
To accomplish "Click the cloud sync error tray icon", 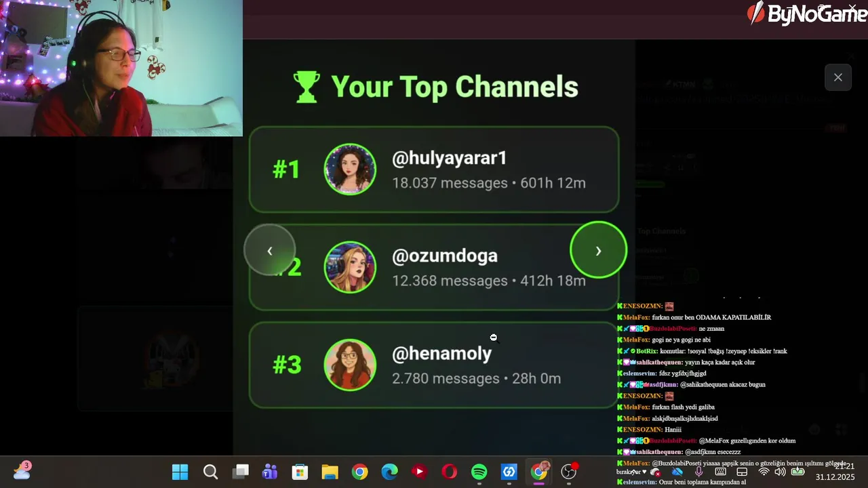I will click(x=655, y=472).
